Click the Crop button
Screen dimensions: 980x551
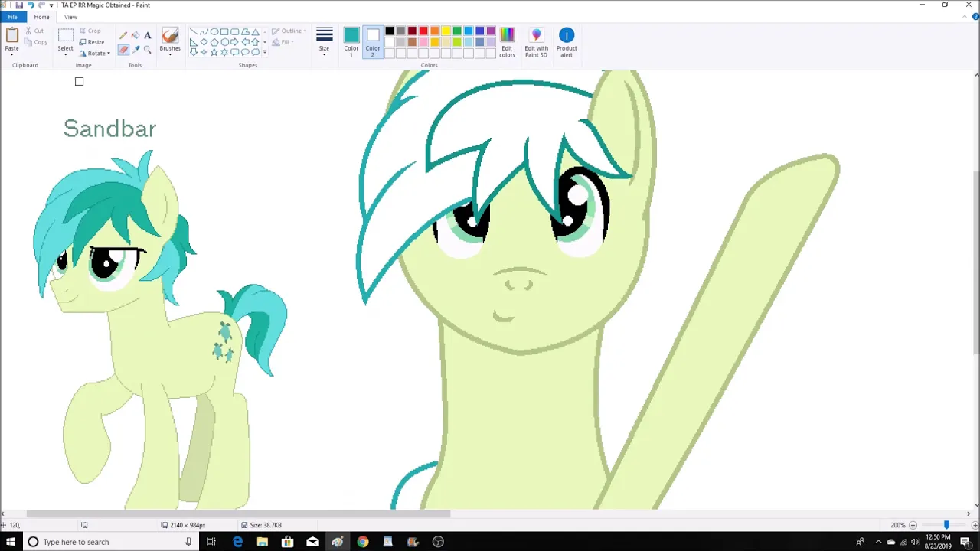click(90, 31)
